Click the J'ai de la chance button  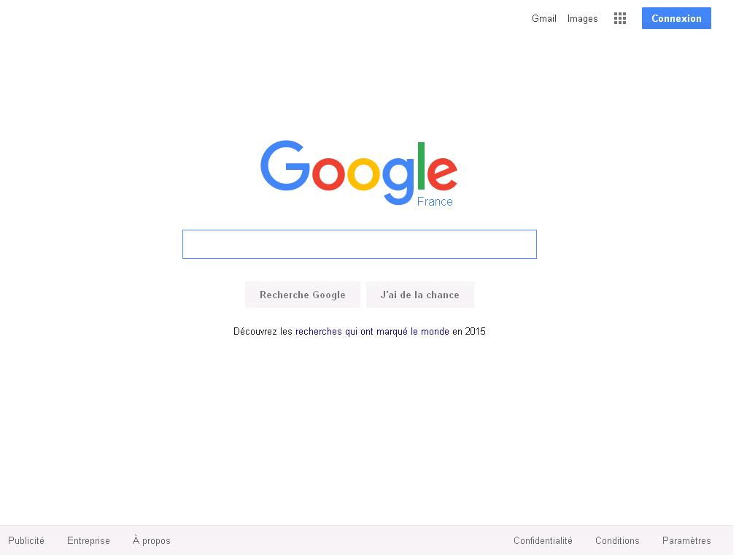419,295
